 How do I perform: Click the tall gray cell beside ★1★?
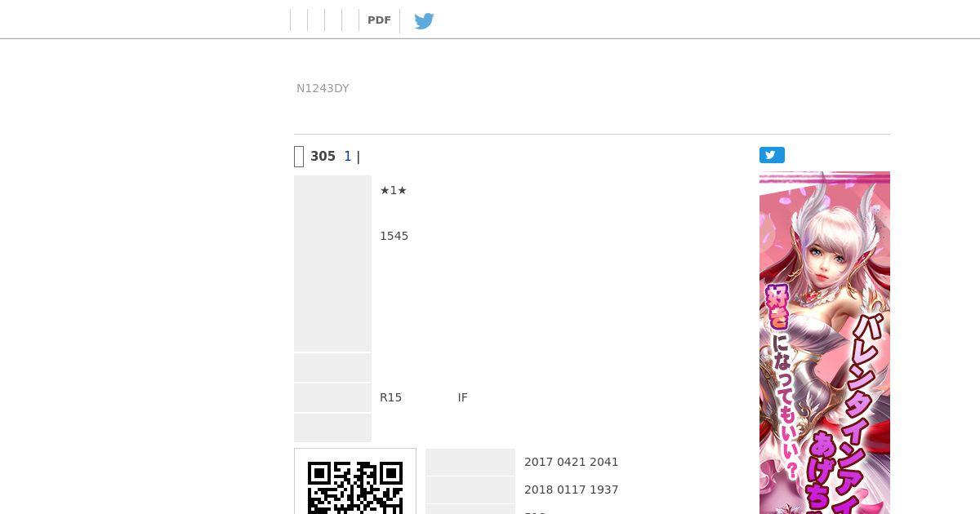tap(332, 264)
